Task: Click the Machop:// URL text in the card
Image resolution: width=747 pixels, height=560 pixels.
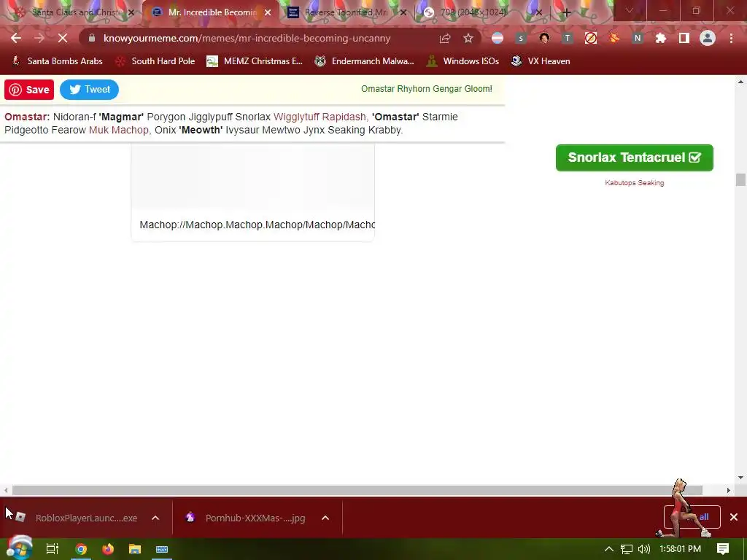Action: [258, 225]
